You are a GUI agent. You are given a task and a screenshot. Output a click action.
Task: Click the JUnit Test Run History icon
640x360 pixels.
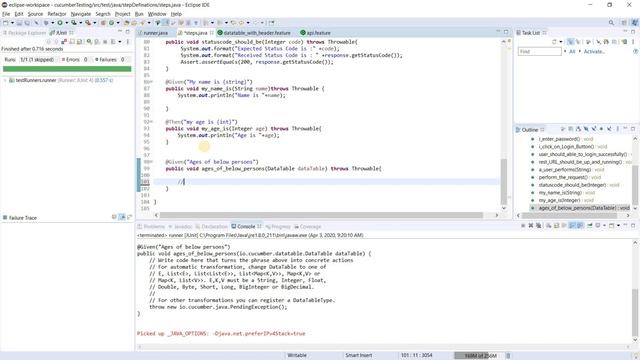pyautogui.click(x=113, y=42)
